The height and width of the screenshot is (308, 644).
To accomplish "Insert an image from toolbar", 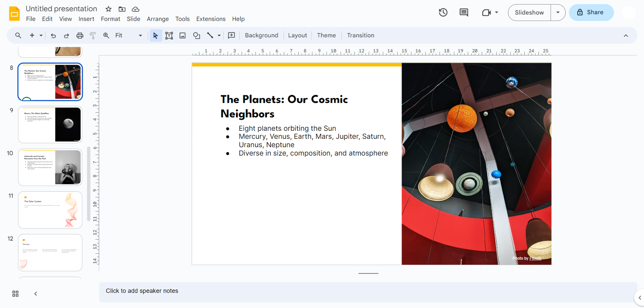I will coord(183,35).
